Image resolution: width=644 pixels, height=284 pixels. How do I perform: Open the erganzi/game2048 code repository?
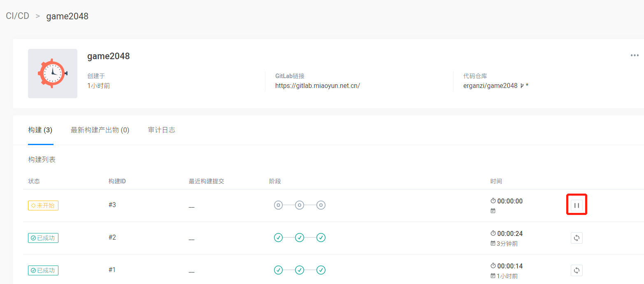[x=490, y=86]
